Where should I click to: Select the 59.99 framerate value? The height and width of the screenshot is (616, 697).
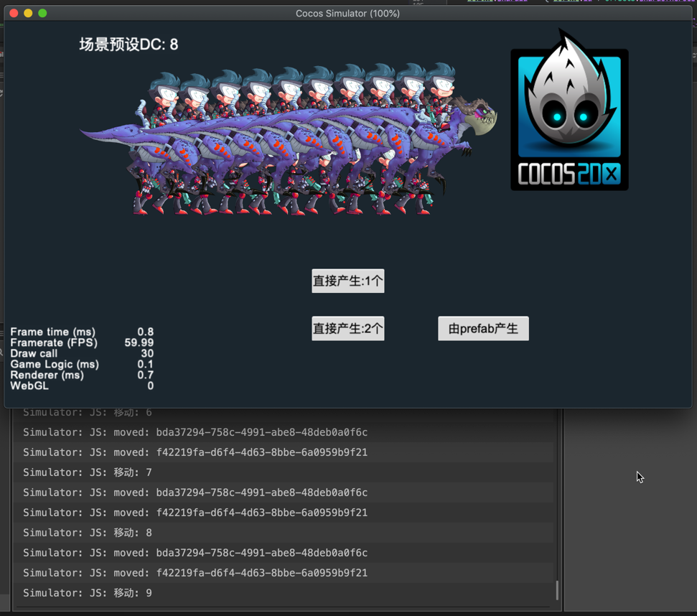click(139, 342)
